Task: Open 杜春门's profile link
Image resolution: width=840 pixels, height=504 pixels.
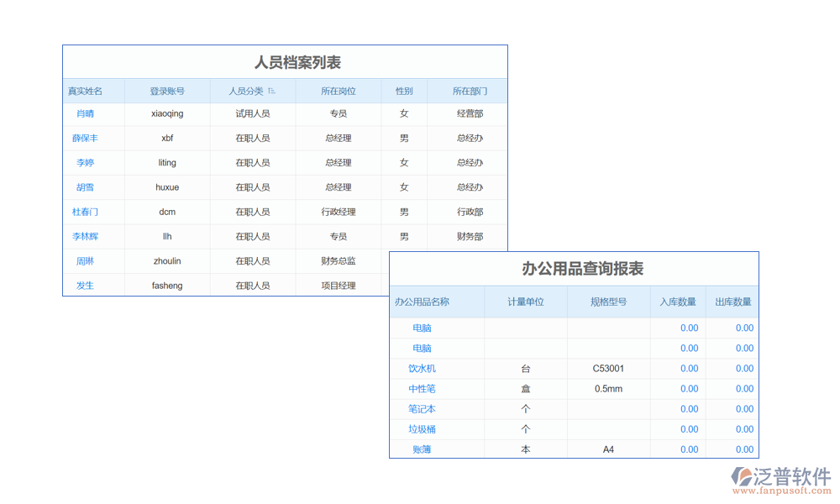Action: [85, 212]
